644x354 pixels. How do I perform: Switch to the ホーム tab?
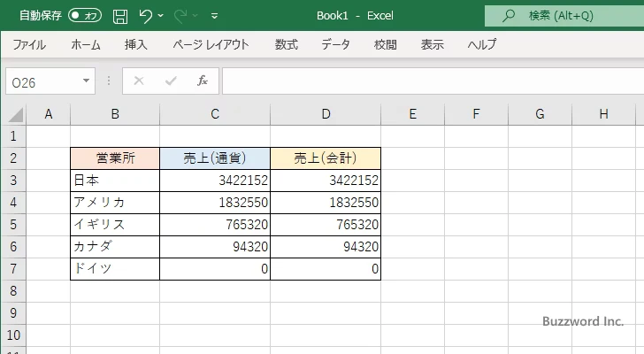tap(86, 44)
